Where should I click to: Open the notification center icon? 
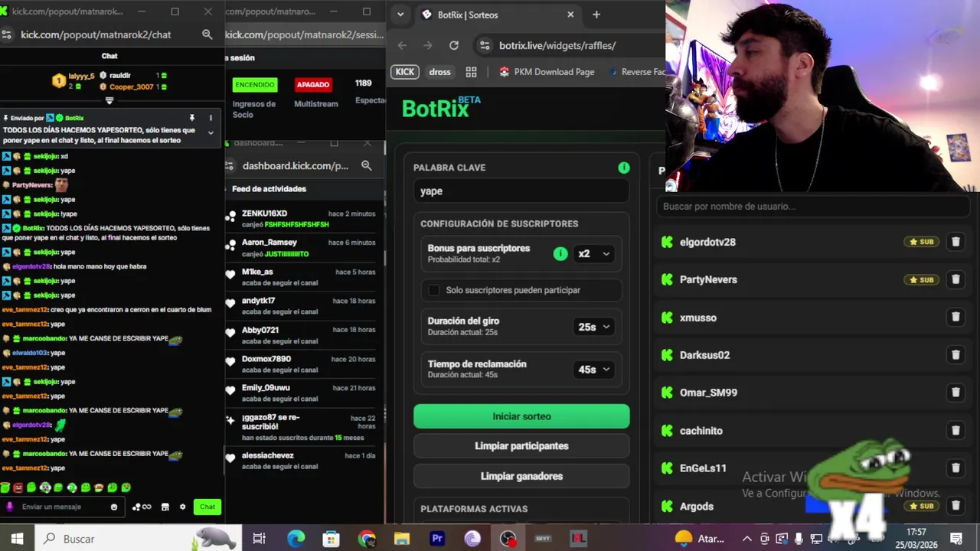point(955,539)
